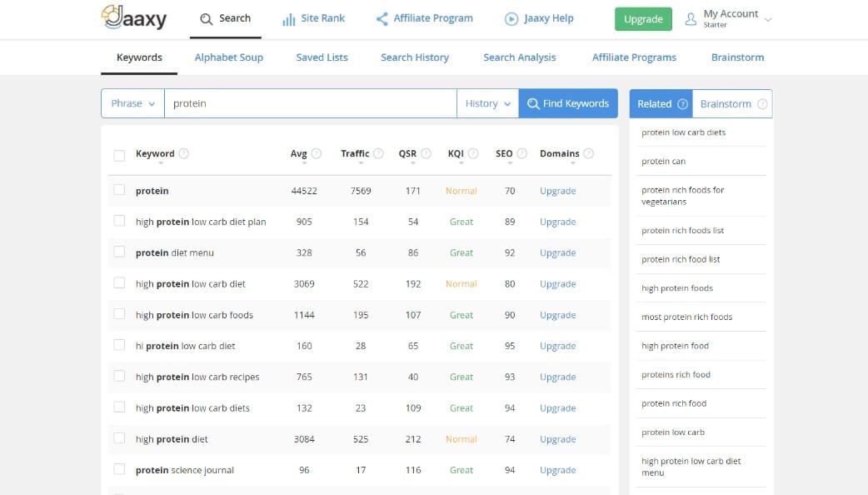Check the box for the 'protein' keyword row
The image size is (868, 495).
point(119,190)
